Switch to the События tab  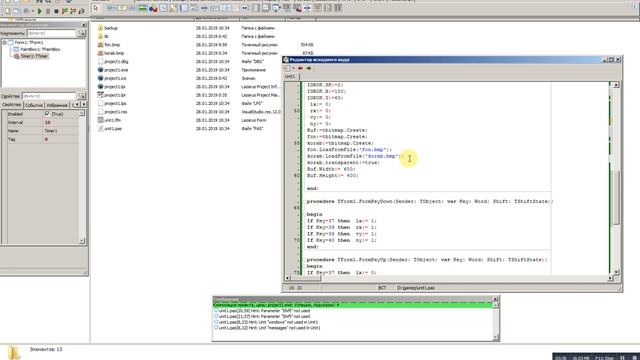(33, 105)
